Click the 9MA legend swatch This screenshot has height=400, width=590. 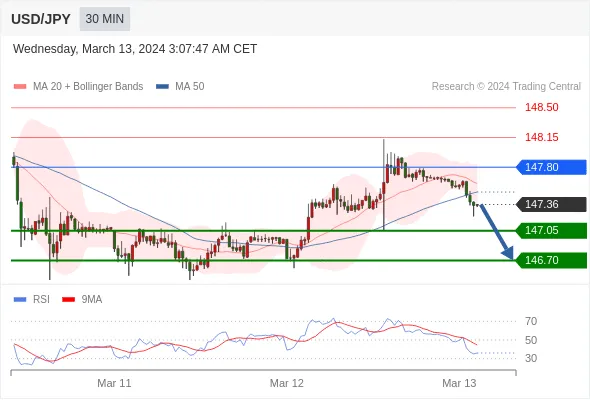coord(68,300)
